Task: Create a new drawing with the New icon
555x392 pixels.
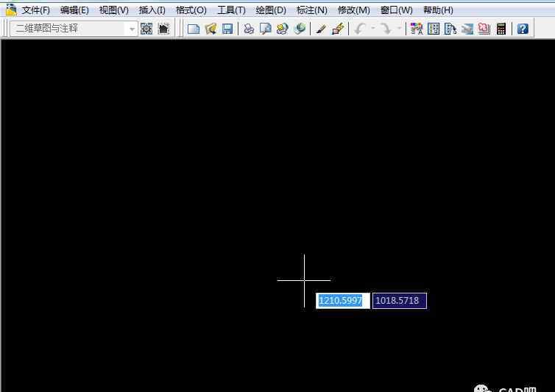Action: coord(194,29)
